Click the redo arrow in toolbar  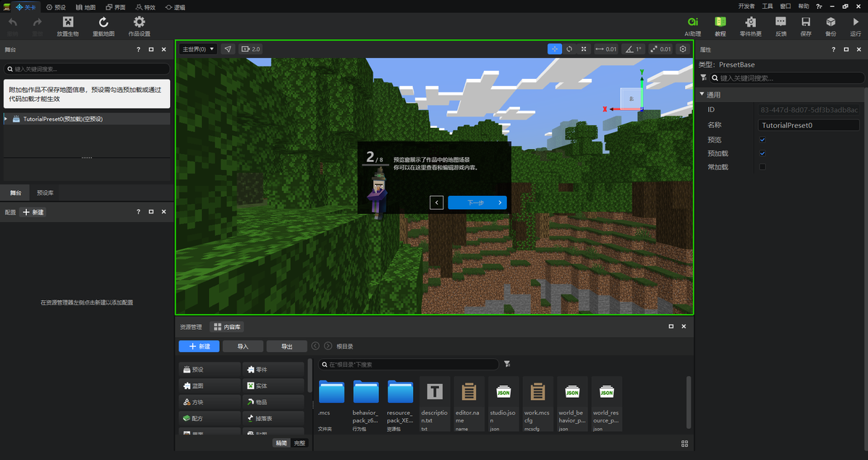(38, 22)
